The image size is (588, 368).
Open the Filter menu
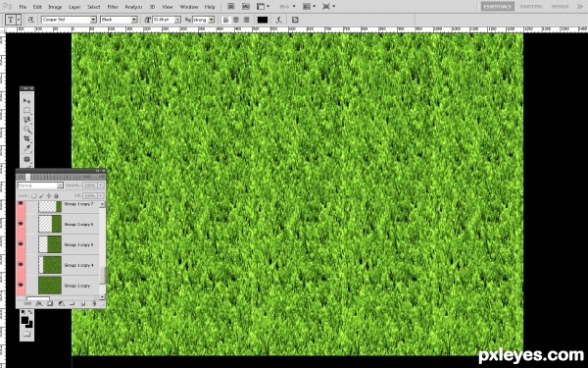pos(113,7)
